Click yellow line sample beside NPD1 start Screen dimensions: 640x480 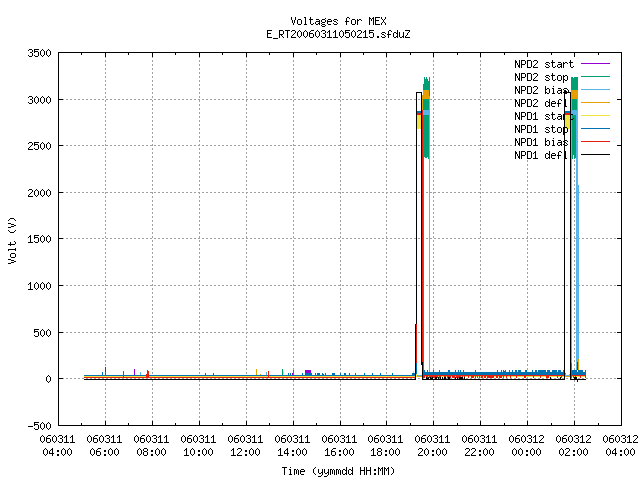pos(595,116)
